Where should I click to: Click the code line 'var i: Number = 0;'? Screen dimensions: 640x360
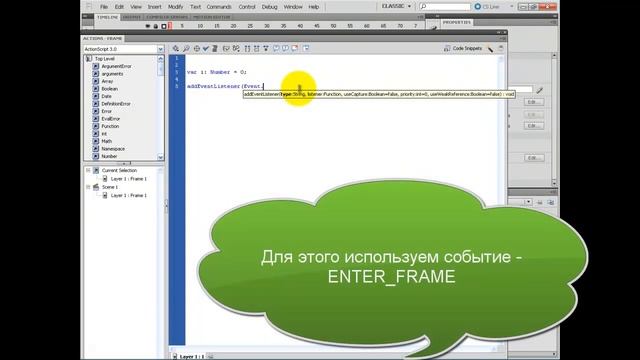[x=217, y=72]
